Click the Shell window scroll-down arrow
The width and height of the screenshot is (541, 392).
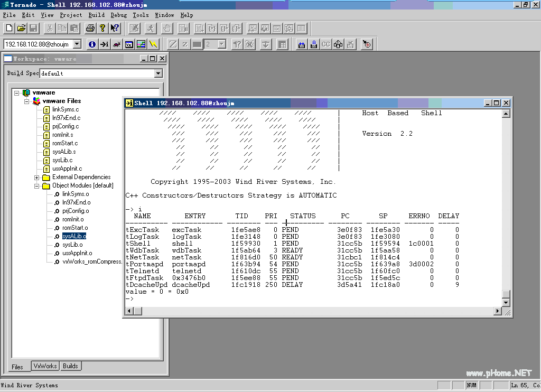506,303
